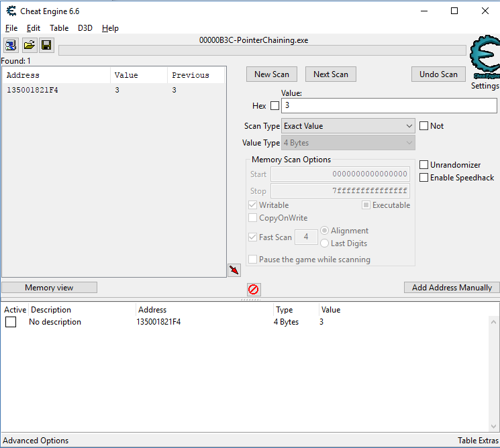Click the 4 Bytes type cell
The height and width of the screenshot is (448, 500).
coord(286,322)
